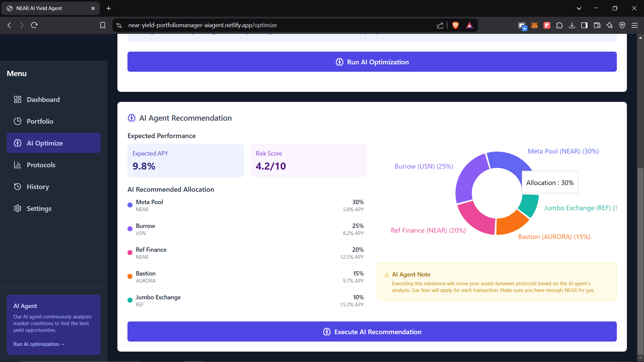Open the Protocols section
The image size is (644, 362).
pos(41,165)
